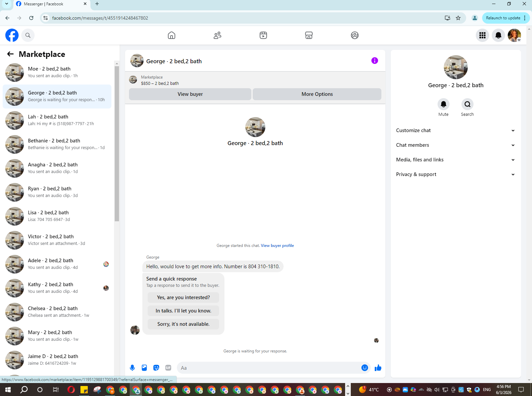Viewport: 532px width, 396px height.
Task: Open Jaime D's 2 bed,2 bath conversation
Action: 57,360
